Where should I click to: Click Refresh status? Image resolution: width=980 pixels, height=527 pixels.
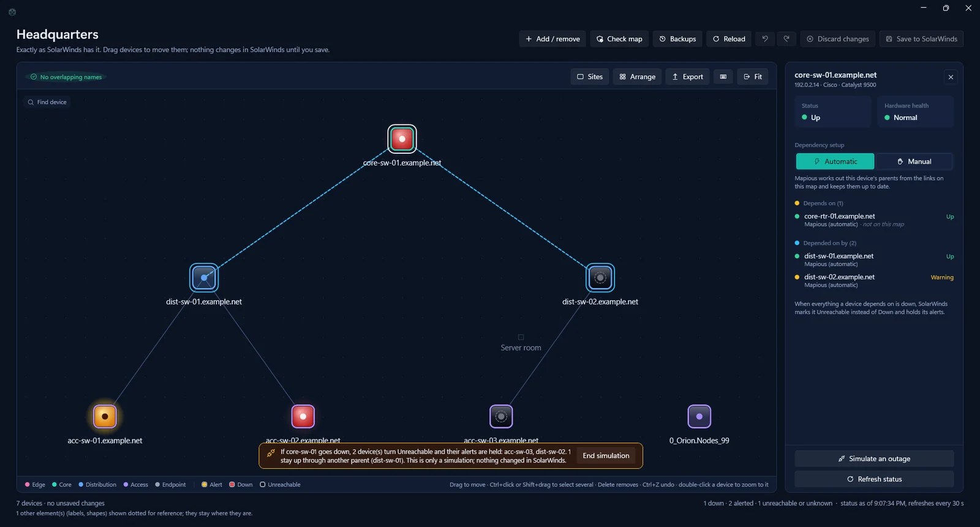coord(874,479)
